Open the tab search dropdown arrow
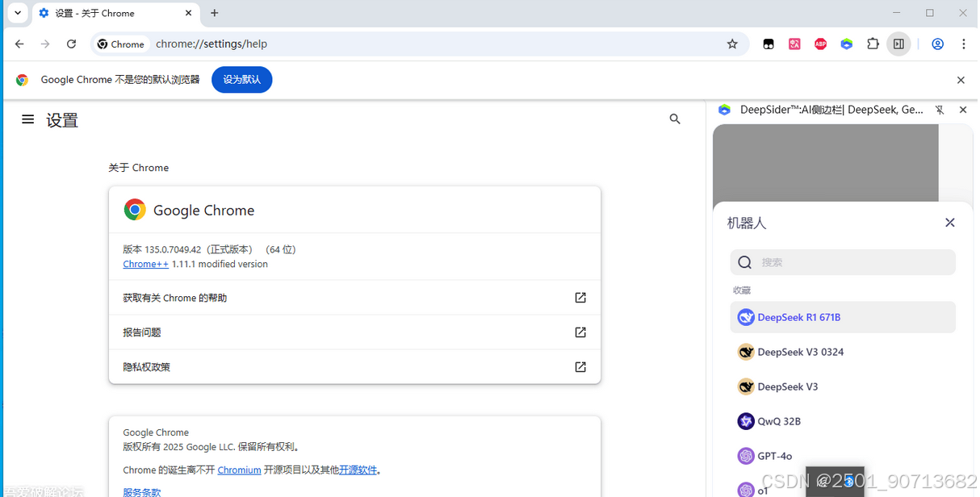 (x=17, y=13)
